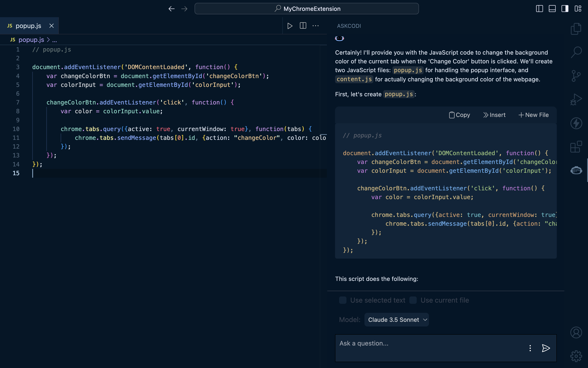This screenshot has width=588, height=368.
Task: Create a New File from the snippet
Action: tap(533, 115)
